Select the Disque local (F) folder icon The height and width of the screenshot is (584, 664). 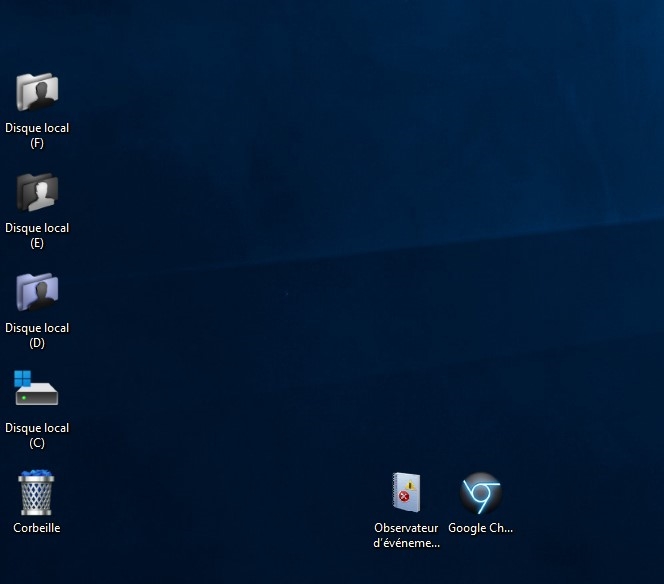37,93
